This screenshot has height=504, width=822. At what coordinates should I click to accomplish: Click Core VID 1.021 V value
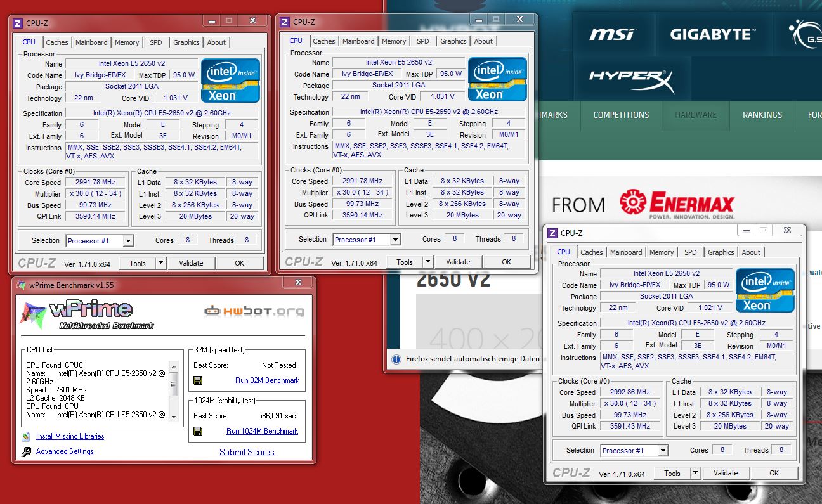click(x=710, y=307)
